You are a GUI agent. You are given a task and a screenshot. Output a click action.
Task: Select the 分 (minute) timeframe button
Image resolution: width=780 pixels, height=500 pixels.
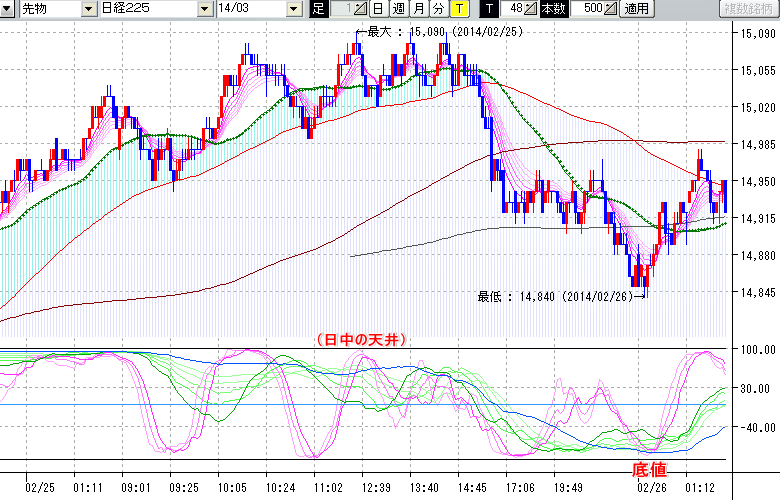click(438, 9)
